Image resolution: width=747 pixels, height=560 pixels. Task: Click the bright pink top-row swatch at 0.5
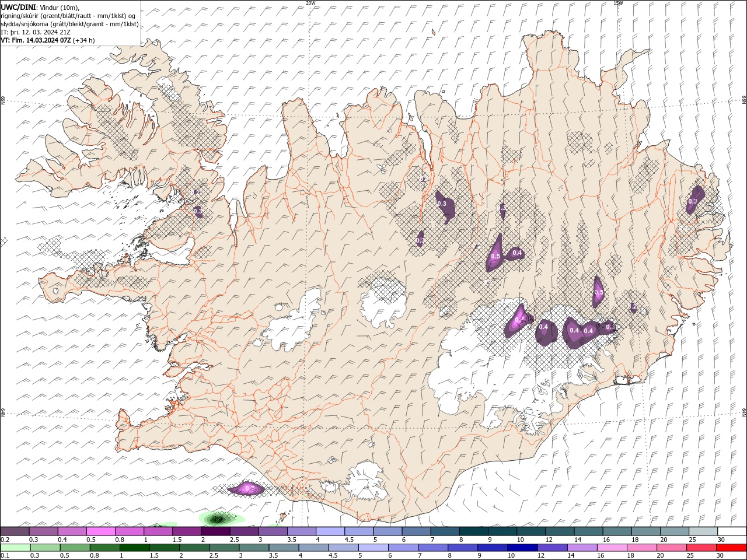[101, 531]
